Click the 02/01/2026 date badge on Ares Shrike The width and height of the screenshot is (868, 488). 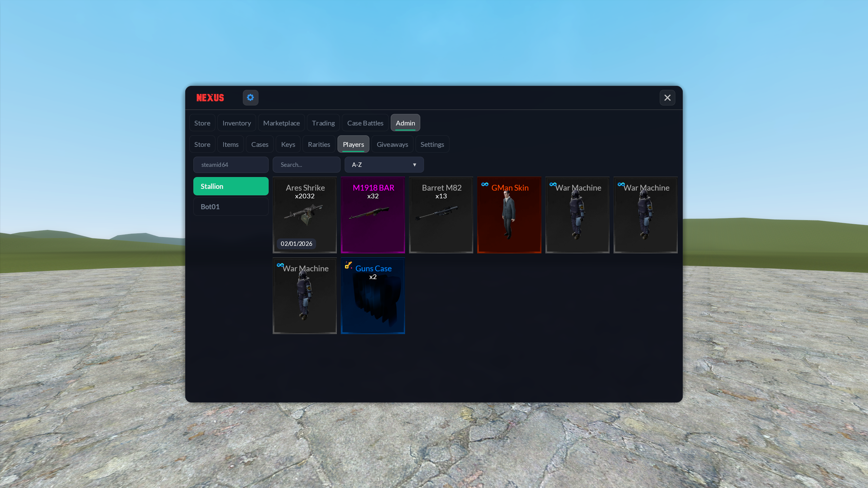pyautogui.click(x=296, y=243)
